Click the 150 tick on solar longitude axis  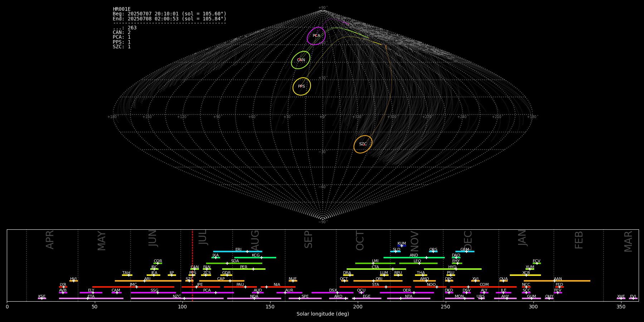(x=270, y=307)
